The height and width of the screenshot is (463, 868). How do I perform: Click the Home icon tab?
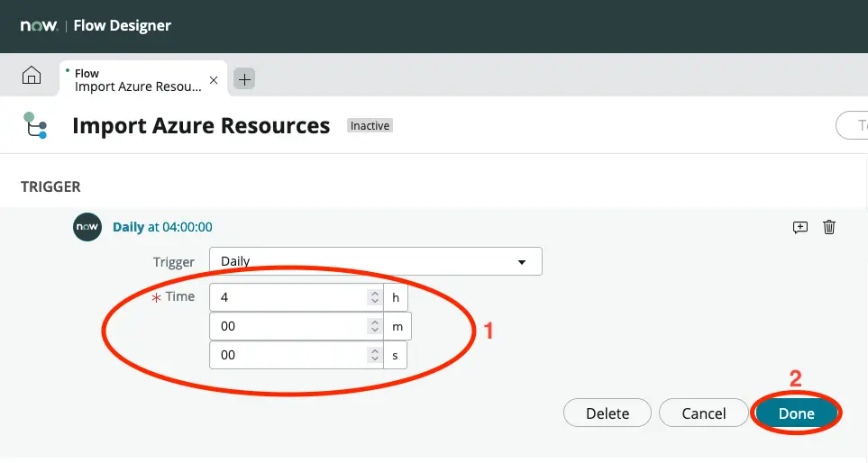[x=32, y=77]
